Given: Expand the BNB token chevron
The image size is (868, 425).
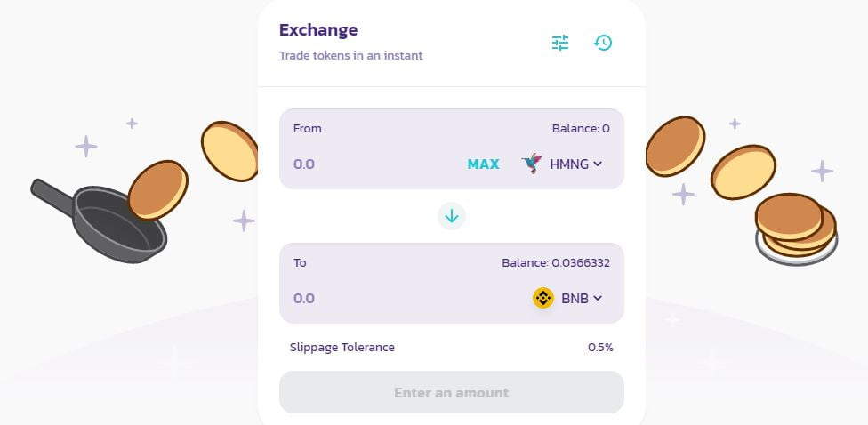Looking at the screenshot, I should (598, 299).
